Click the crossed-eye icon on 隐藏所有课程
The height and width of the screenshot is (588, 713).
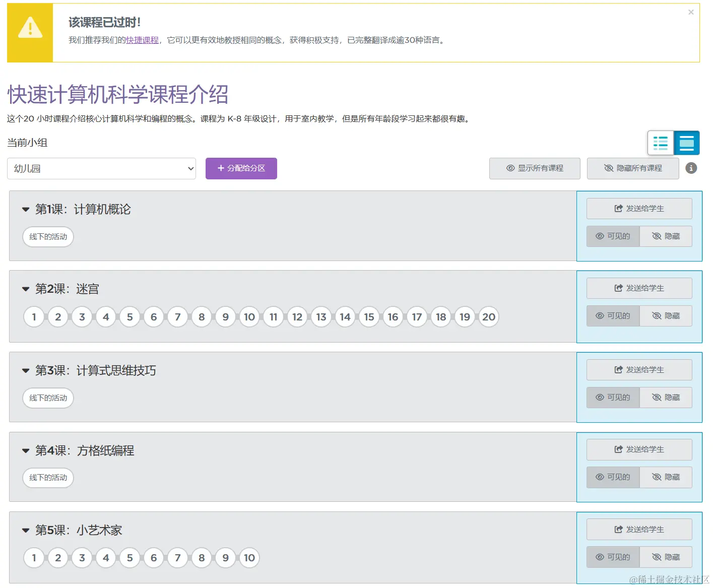[x=608, y=168]
